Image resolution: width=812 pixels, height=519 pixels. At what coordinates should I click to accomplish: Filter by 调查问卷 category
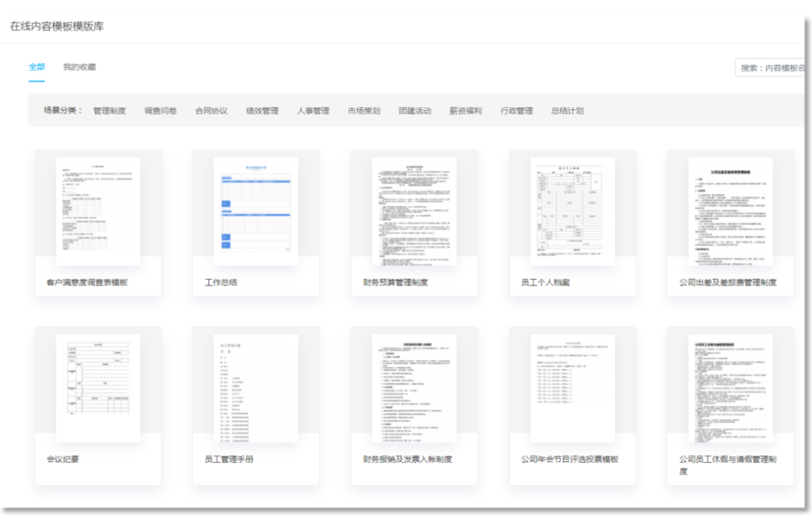pyautogui.click(x=160, y=110)
